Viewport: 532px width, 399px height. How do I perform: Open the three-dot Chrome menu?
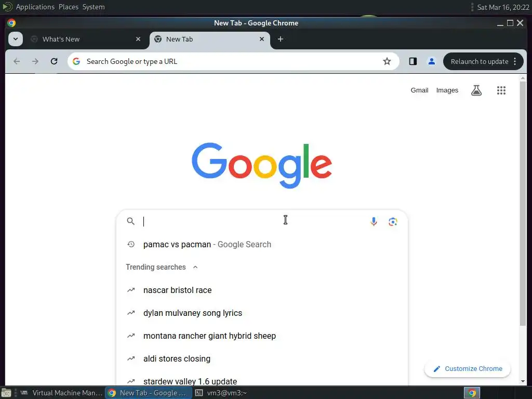515,61
